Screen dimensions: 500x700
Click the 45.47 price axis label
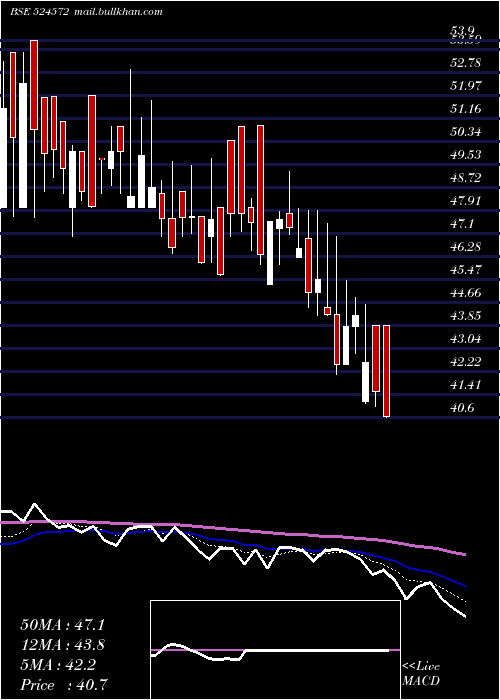coord(466,270)
